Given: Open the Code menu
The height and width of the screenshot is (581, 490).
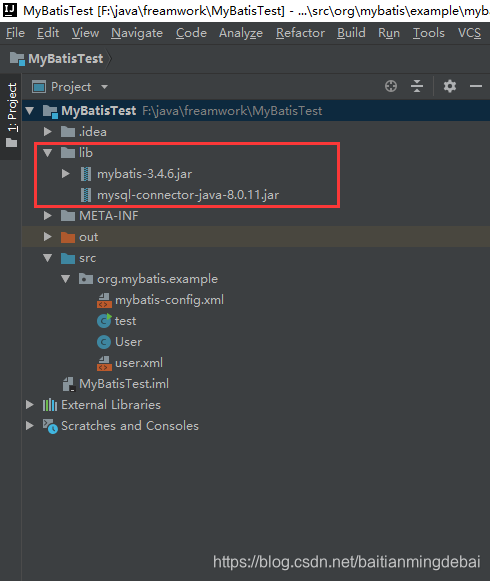Looking at the screenshot, I should coord(191,33).
